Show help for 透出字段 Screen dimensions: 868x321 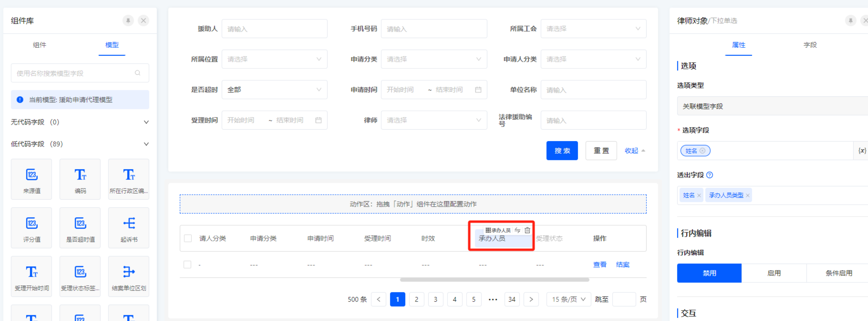[710, 175]
